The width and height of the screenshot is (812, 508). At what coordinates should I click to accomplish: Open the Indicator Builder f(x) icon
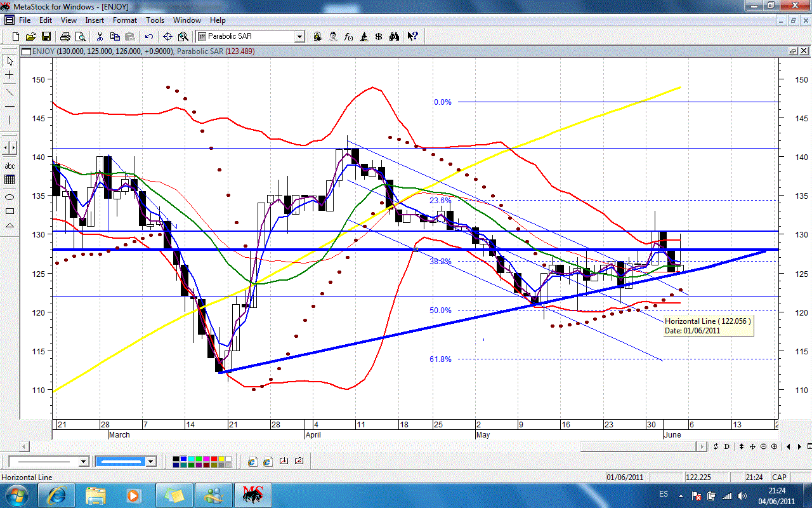point(348,37)
